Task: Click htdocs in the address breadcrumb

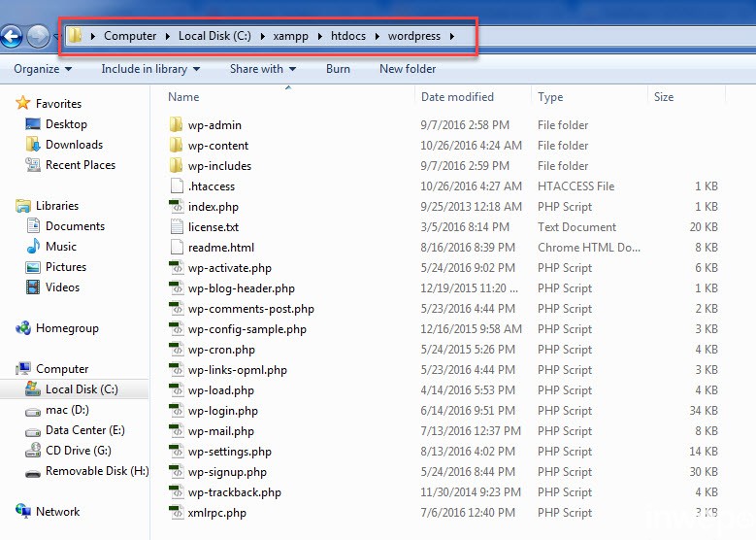Action: [x=349, y=36]
